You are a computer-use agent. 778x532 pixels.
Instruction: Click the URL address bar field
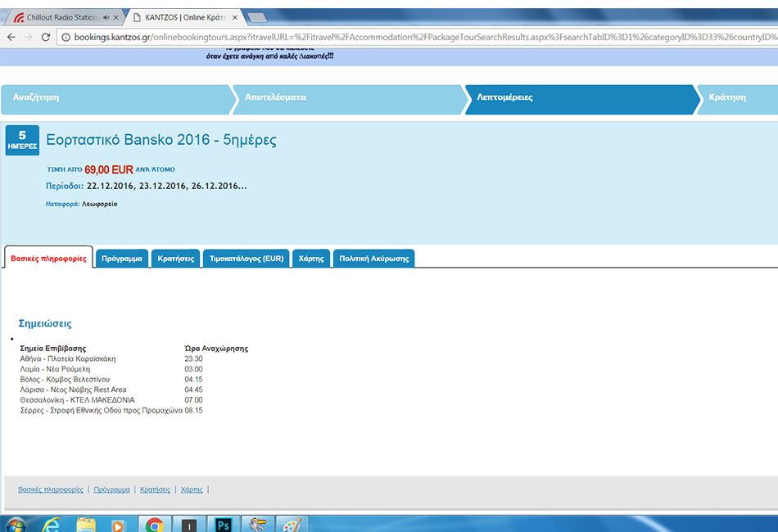409,37
